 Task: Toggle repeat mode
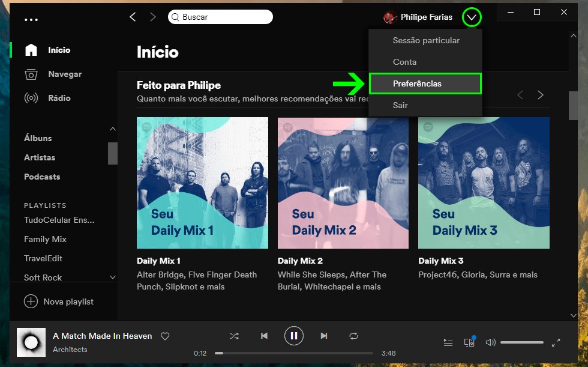pos(353,336)
